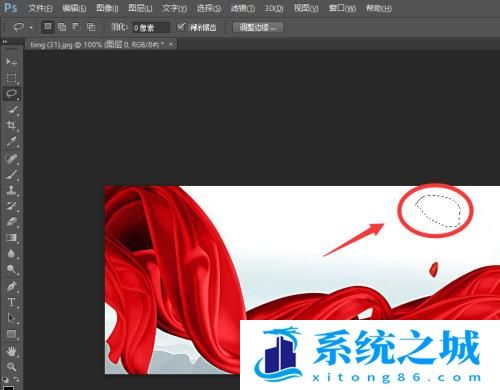Select the Lasso tool in the toolbox
Viewport: 500px width, 390px height.
point(11,94)
